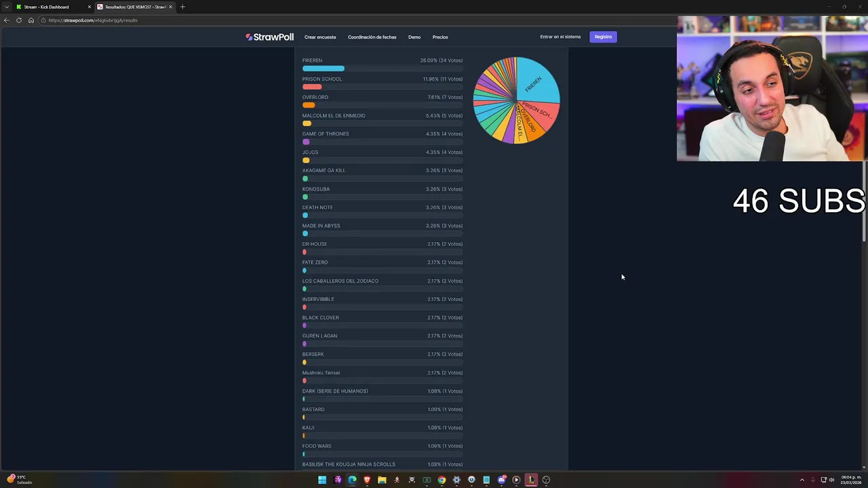Screen dimensions: 868x488
Task: Open the Precios nav link
Action: (440, 37)
